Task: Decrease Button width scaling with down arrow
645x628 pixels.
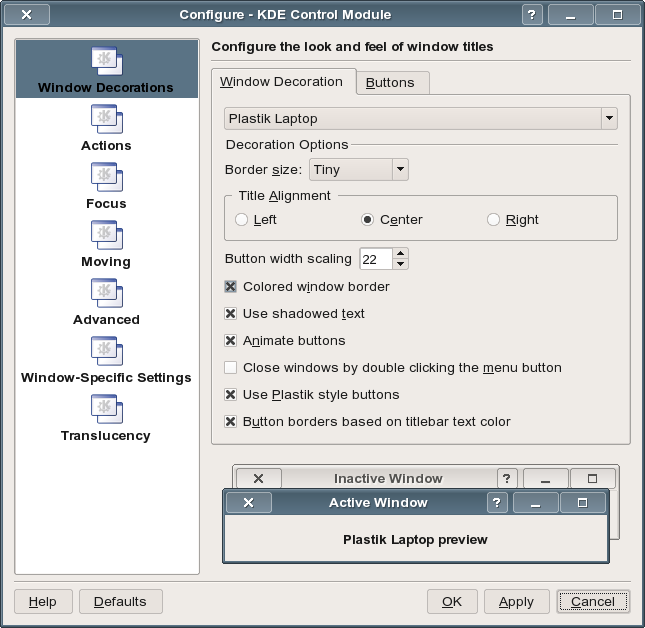Action: coord(401,264)
